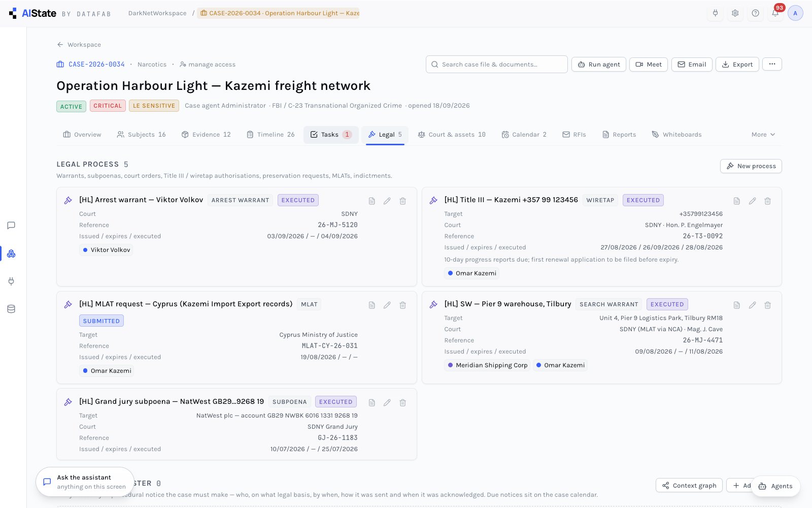
Task: Open the database icon in left sidebar
Action: (11, 309)
